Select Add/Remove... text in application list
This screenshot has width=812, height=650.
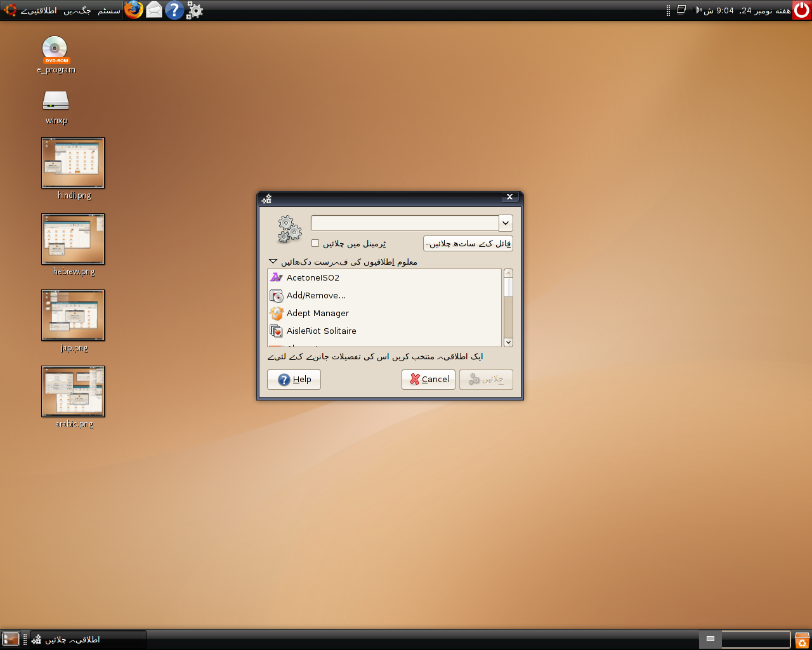(x=316, y=295)
